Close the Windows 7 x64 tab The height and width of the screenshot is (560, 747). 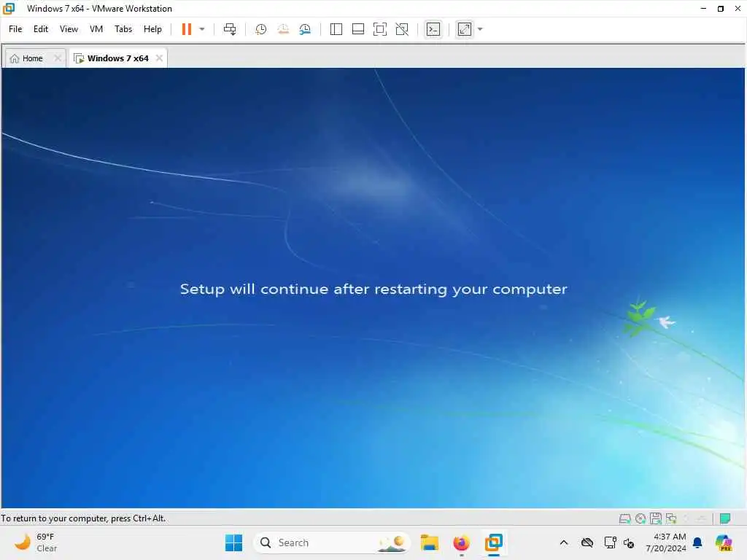click(159, 58)
